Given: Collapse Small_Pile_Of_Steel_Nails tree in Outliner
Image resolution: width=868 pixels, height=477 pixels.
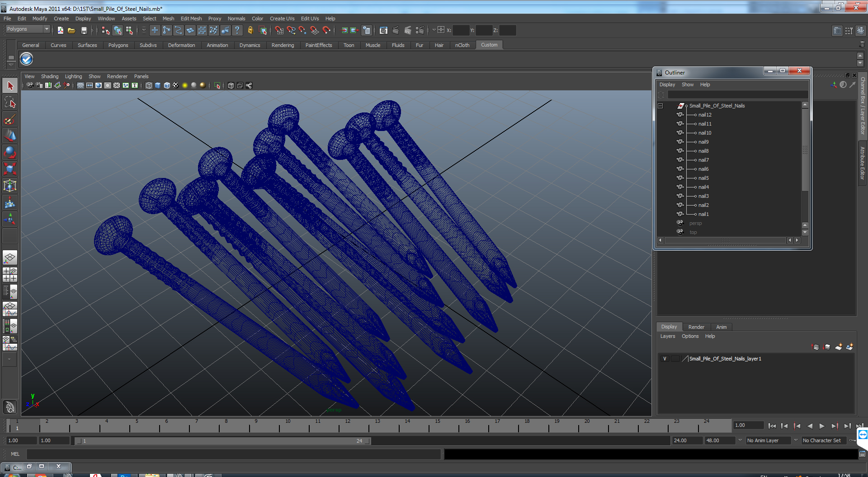Looking at the screenshot, I should (660, 106).
